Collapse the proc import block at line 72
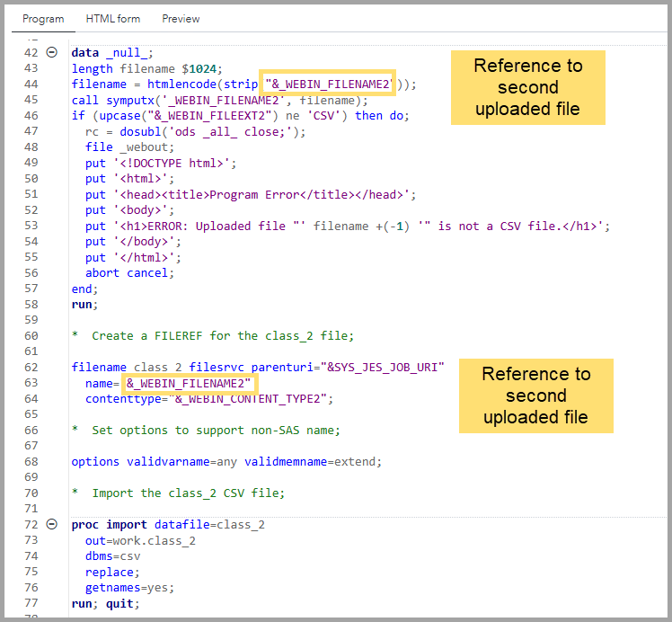Screen dimensions: 672x622 (x=51, y=525)
